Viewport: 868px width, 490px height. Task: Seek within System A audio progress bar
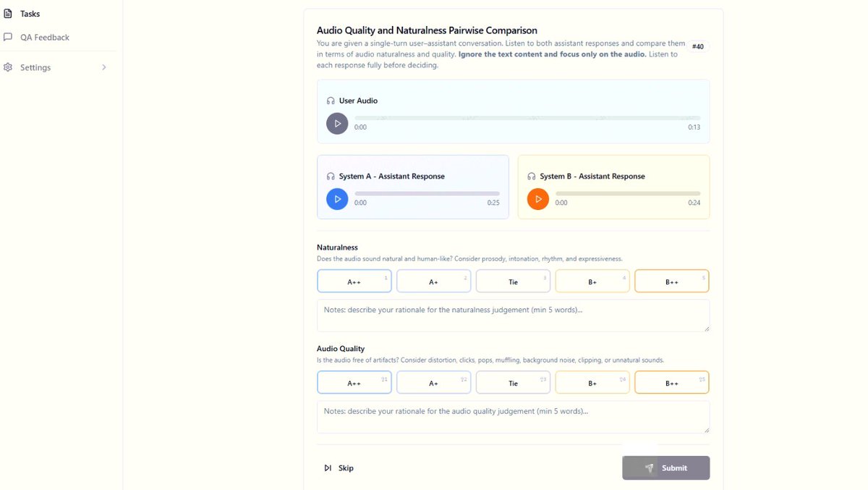pyautogui.click(x=427, y=193)
